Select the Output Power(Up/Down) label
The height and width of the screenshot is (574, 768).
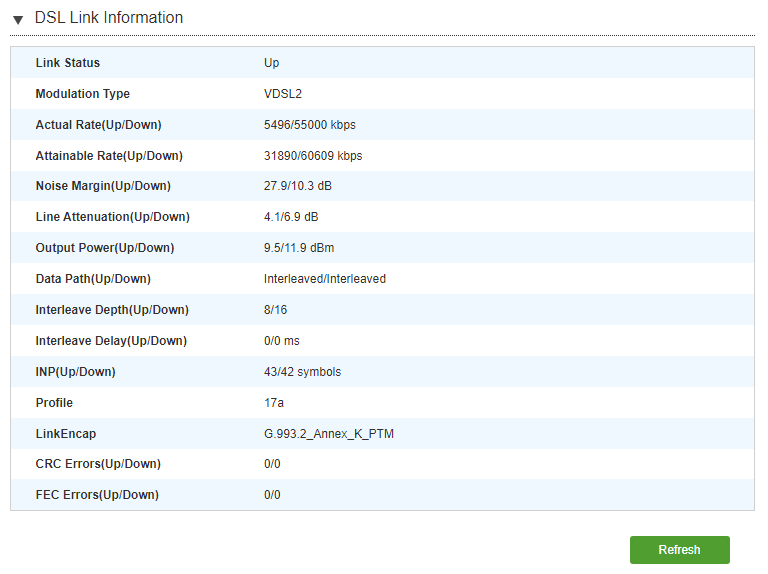pyautogui.click(x=105, y=248)
